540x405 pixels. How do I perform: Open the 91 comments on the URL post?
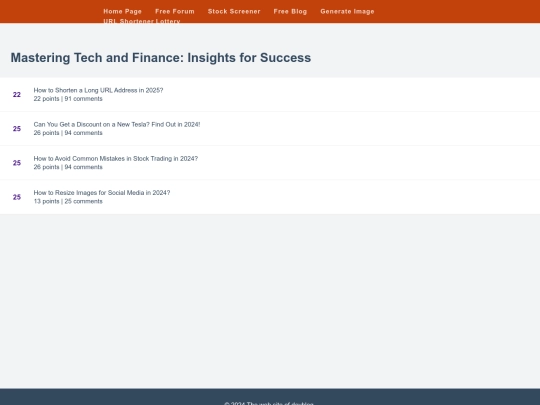click(83, 99)
